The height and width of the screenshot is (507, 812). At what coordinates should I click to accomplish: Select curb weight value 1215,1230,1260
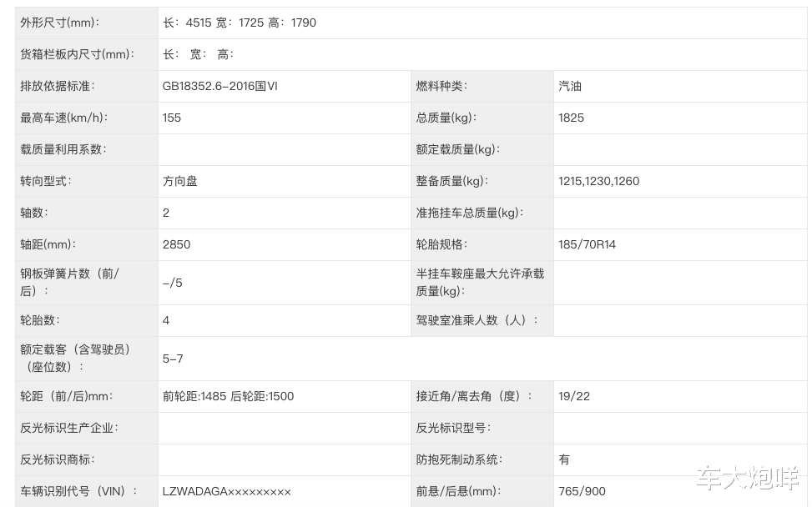pos(598,181)
